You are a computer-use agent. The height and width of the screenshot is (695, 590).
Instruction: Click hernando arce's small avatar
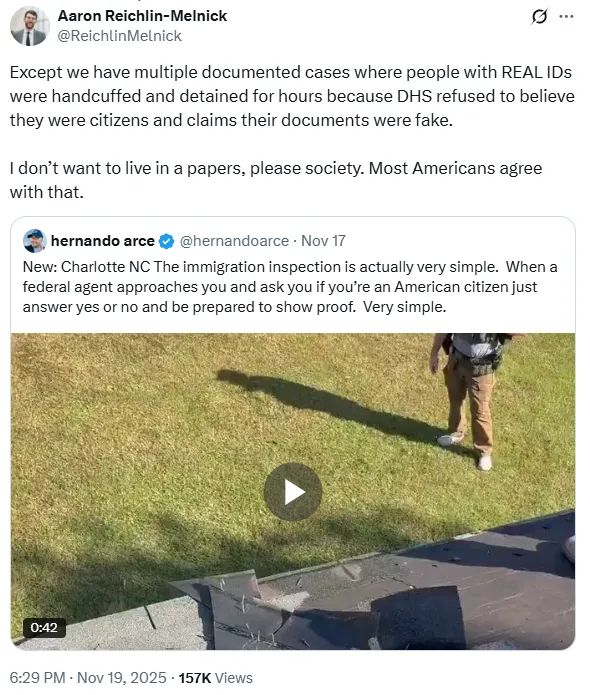35,241
